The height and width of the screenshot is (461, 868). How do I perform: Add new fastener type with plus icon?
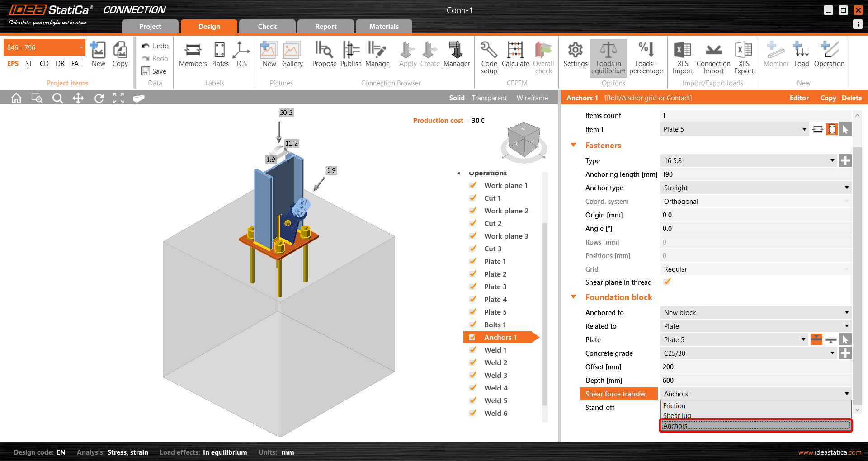(845, 160)
